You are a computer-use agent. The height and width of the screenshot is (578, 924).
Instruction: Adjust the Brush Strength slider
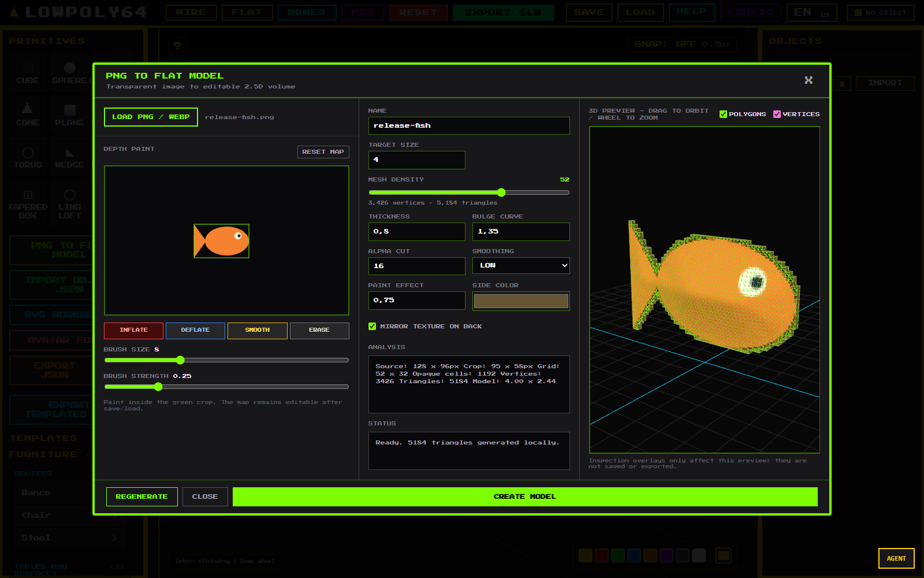[x=226, y=387]
